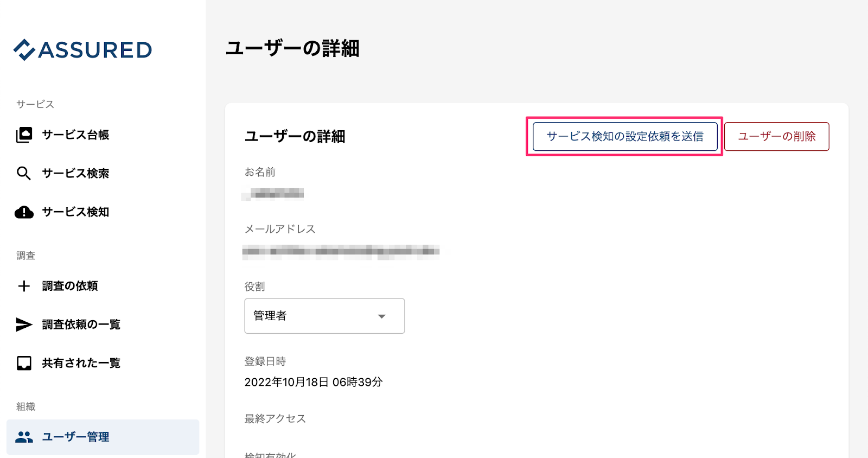The image size is (868, 458).
Task: Click the blurred email address value
Action: 340,251
